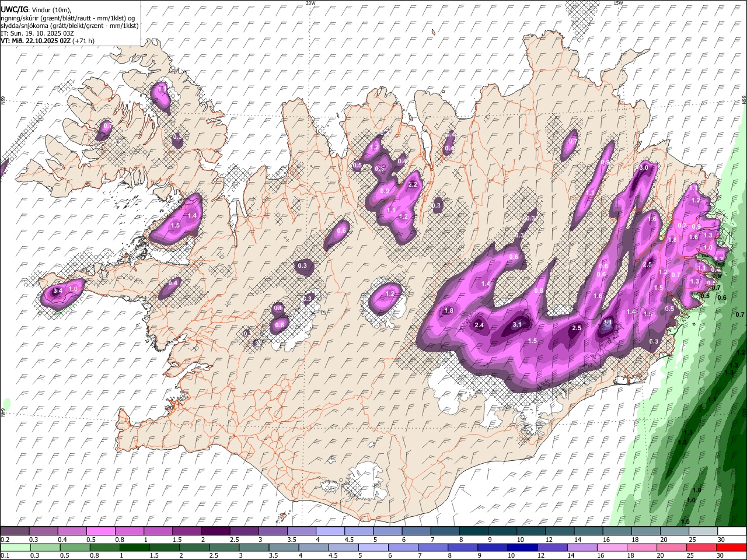Screen dimensions: 747x560
Task: Click the '2.2' snowfall value on the map
Action: (413, 184)
